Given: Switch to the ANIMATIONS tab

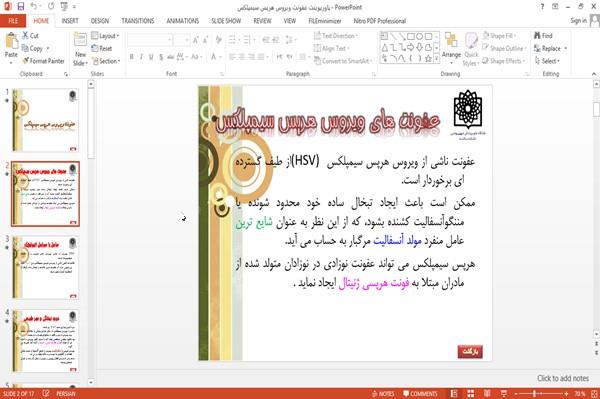Looking at the screenshot, I should coord(183,21).
